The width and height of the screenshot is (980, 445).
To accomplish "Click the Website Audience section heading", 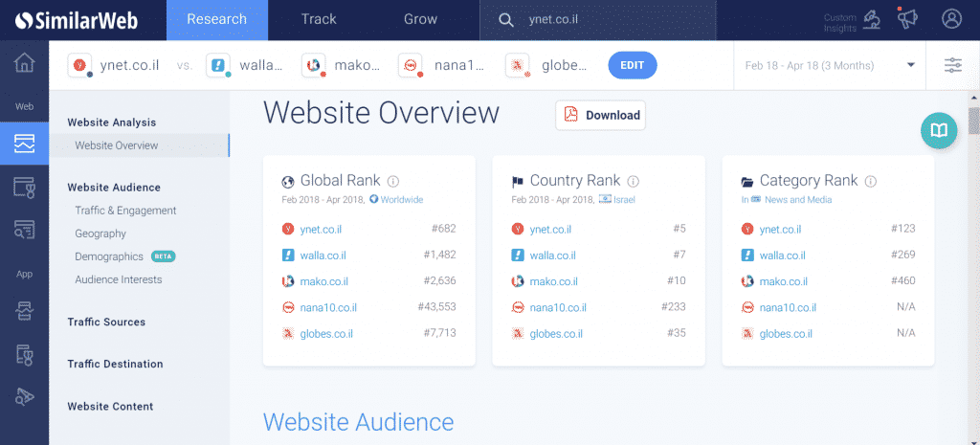I will coord(358,422).
